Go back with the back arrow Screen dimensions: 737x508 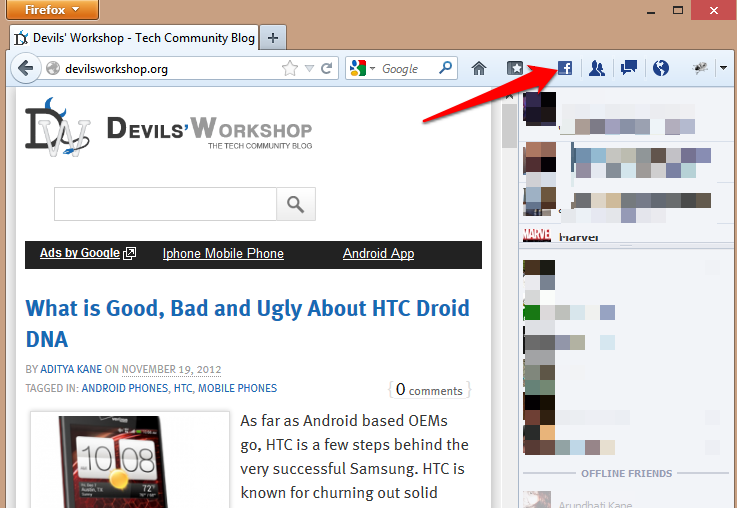pos(25,69)
